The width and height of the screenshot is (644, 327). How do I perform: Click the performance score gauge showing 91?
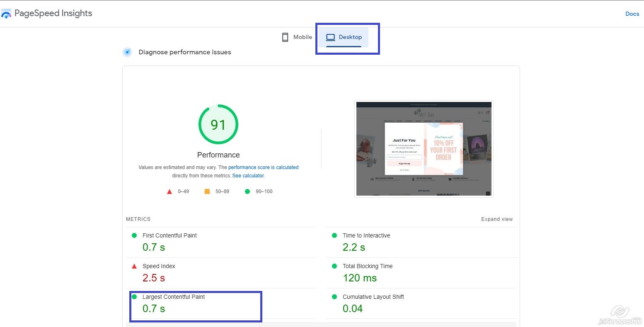tap(218, 124)
